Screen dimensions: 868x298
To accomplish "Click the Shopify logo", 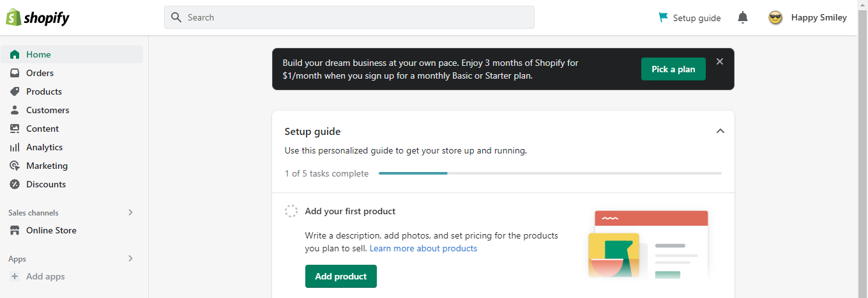I will [x=38, y=18].
